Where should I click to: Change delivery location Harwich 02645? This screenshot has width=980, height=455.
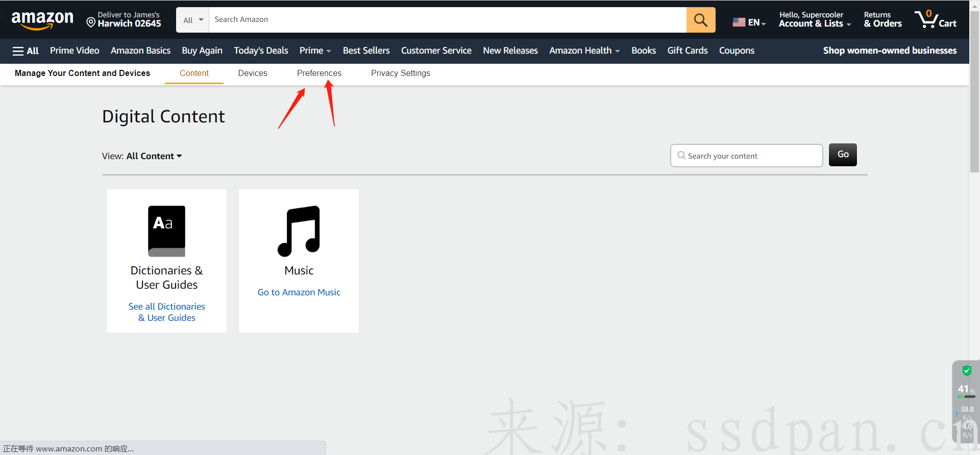124,19
